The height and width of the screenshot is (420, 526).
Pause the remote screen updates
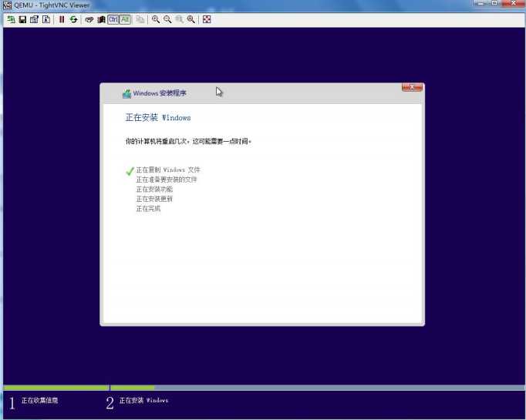point(62,19)
